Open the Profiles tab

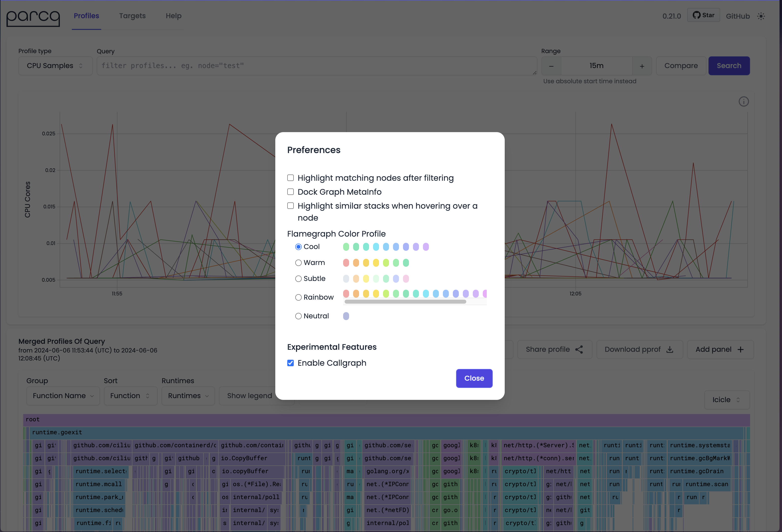(86, 16)
